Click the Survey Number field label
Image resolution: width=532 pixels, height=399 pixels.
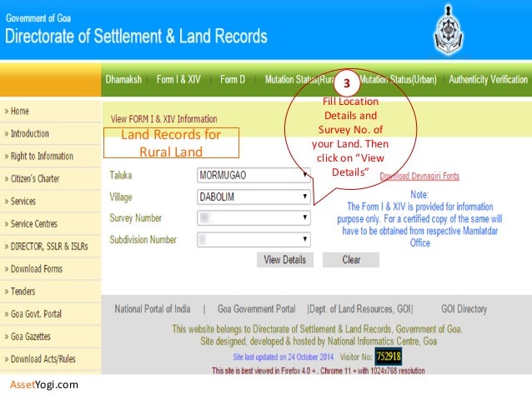(135, 218)
